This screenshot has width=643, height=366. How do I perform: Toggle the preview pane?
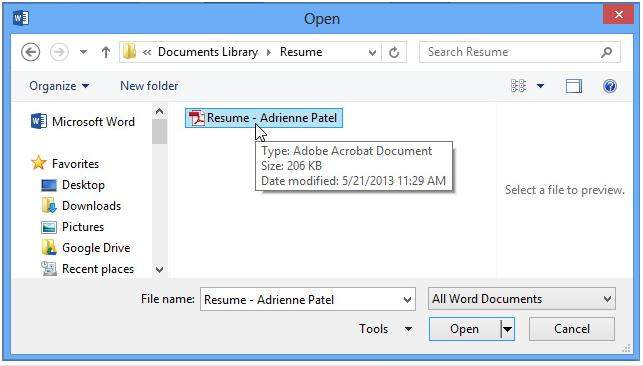click(x=574, y=86)
